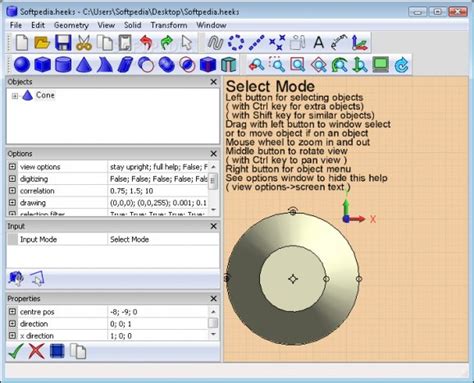474x383 pixels.
Task: Close the Options panel
Action: [x=214, y=154]
